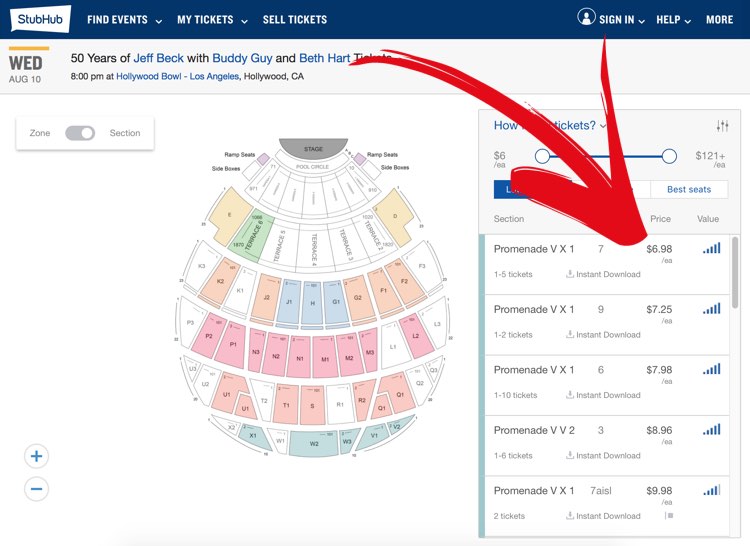Screen dimensions: 750x546
Task: Select the Section view label
Action: point(125,133)
